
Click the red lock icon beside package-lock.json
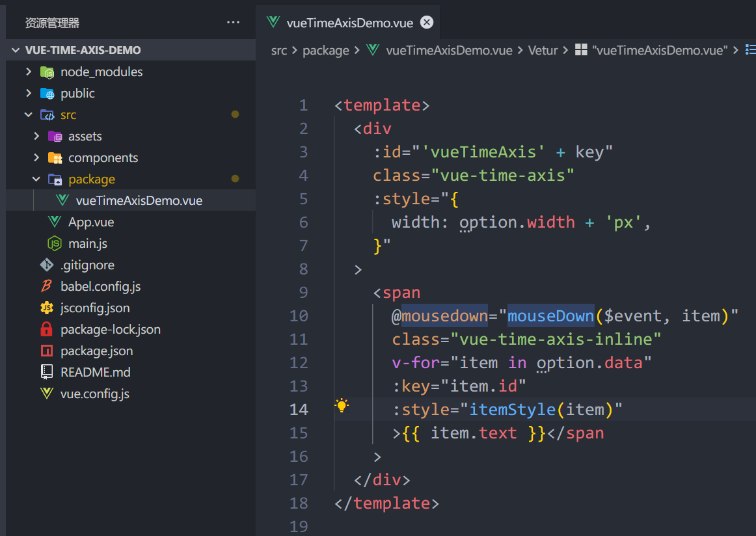[46, 329]
